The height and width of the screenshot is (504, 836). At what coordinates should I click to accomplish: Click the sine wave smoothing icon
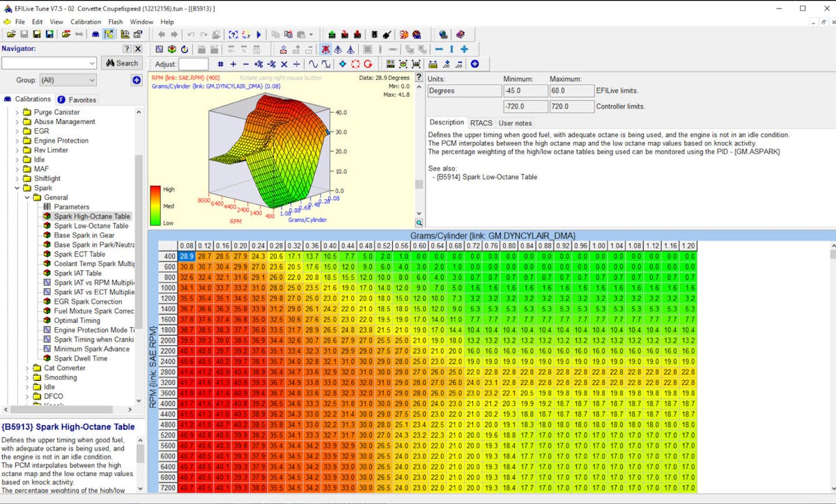[314, 64]
